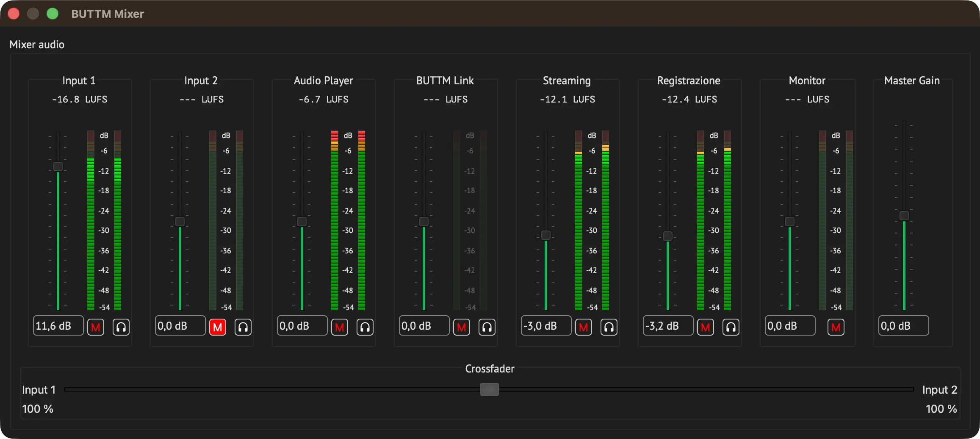The height and width of the screenshot is (439, 980).
Task: Listen to Registrazione channel via headphones icon
Action: (x=731, y=327)
